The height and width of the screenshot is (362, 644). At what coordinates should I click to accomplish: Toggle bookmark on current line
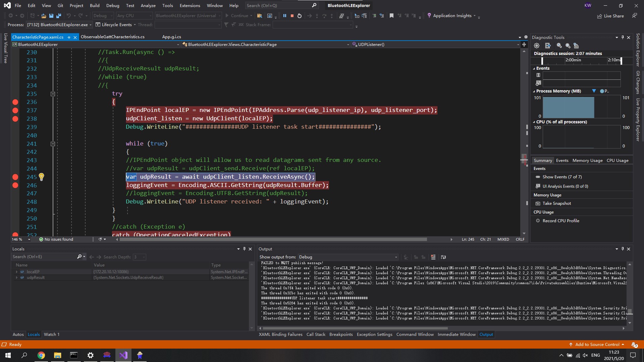pyautogui.click(x=391, y=16)
